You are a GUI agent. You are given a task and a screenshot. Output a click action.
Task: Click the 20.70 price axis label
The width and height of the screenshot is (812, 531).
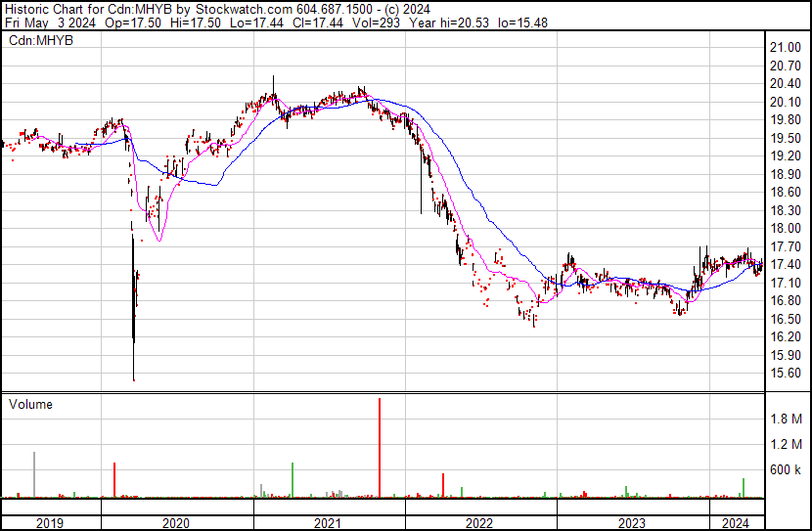[785, 66]
